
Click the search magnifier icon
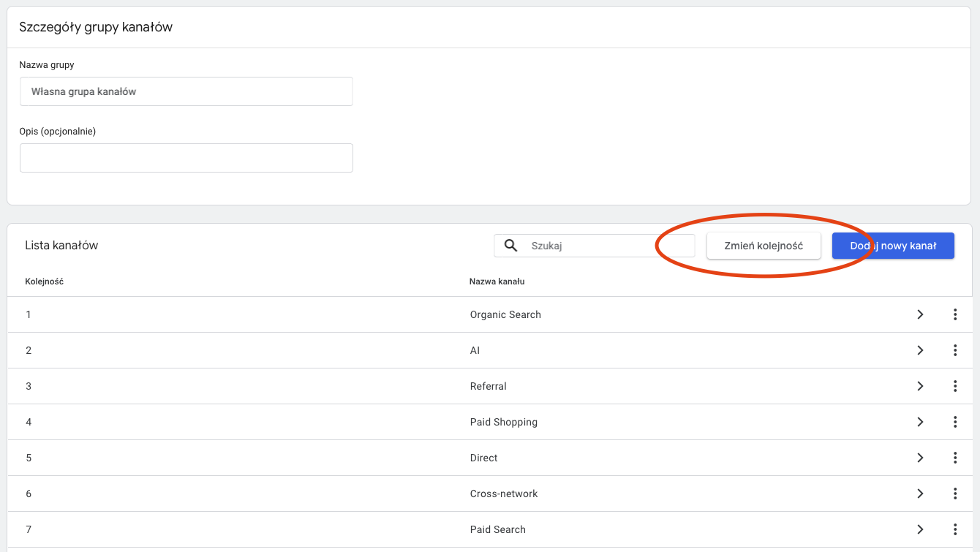pos(511,246)
